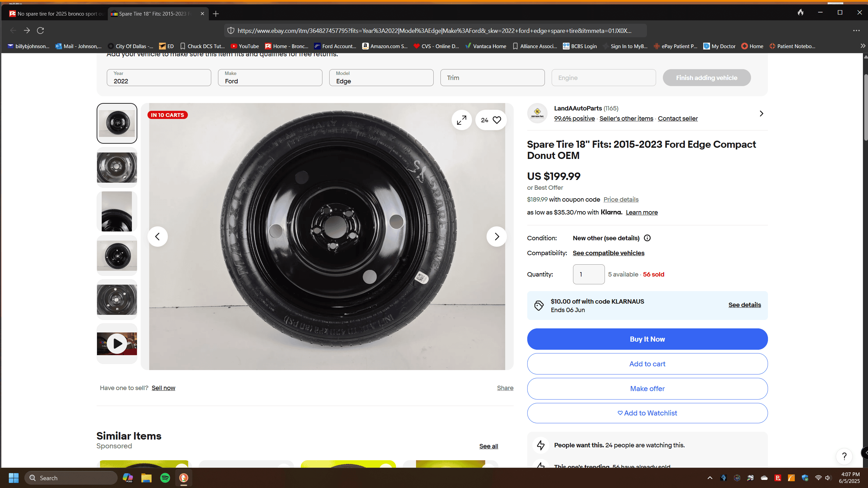
Task: Click Add to Watchlist button
Action: coord(647,413)
